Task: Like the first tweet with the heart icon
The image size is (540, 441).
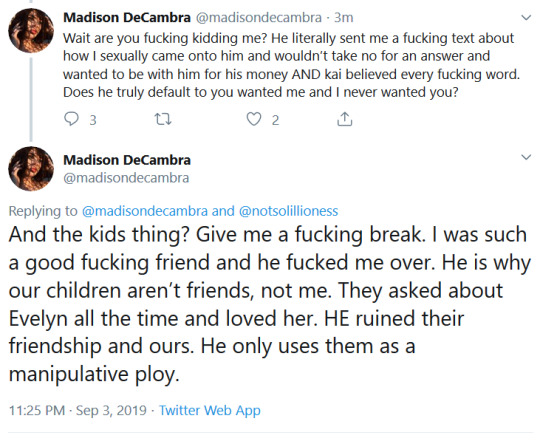Action: 254,119
